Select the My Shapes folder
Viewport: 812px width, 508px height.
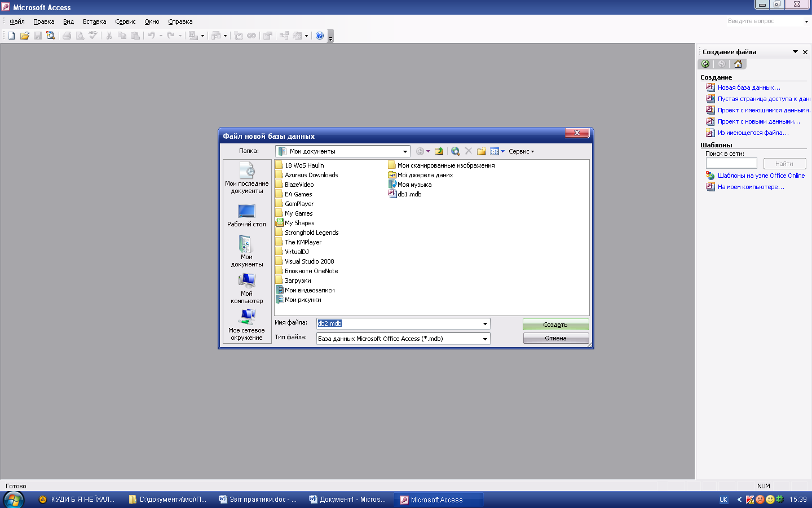pos(295,223)
